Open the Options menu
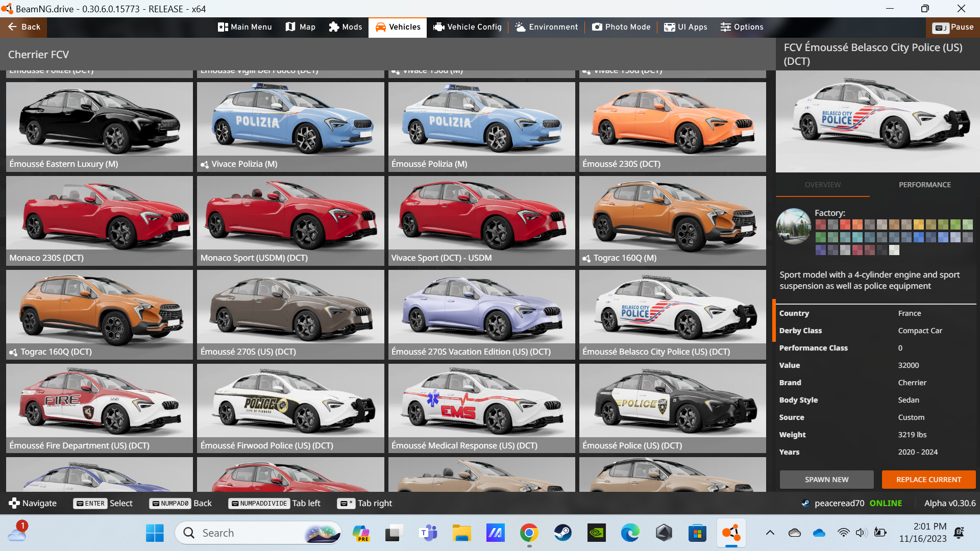This screenshot has height=551, width=980. point(742,27)
